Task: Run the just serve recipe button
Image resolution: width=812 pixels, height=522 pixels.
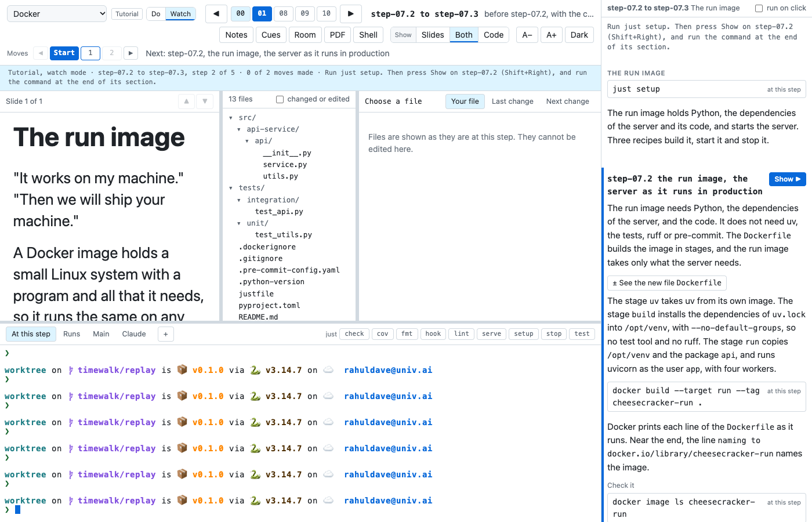Action: pyautogui.click(x=492, y=334)
